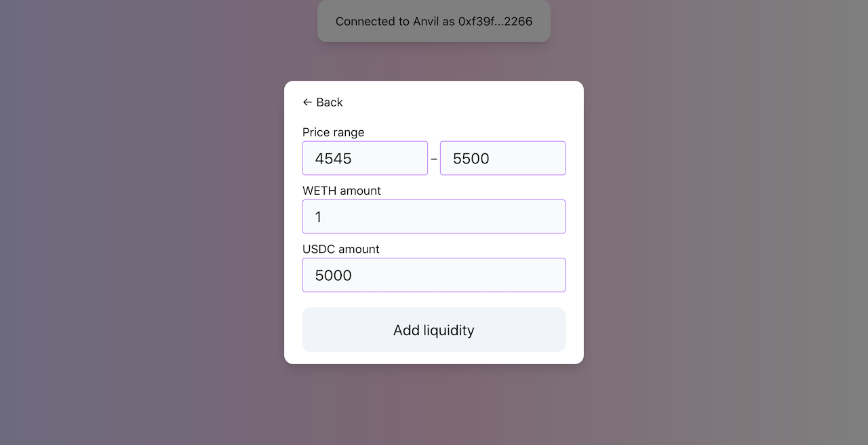Place cursor after 1 in WETH field
The width and height of the screenshot is (868, 445).
click(x=323, y=217)
